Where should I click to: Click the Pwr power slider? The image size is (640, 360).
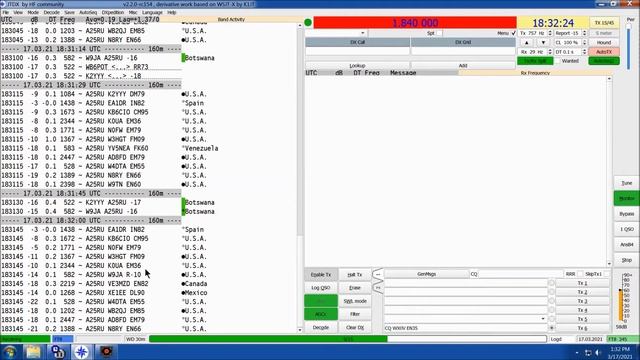point(629,47)
